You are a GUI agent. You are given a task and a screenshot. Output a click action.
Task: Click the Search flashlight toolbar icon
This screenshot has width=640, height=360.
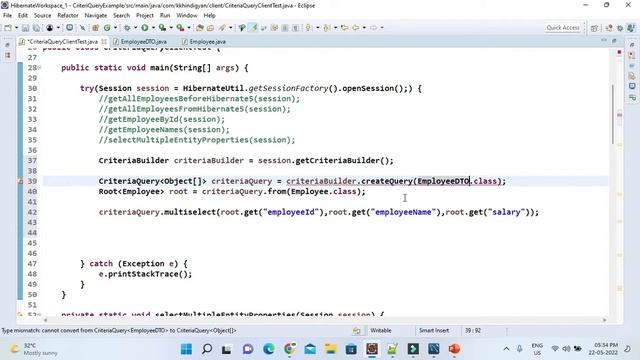[x=222, y=28]
